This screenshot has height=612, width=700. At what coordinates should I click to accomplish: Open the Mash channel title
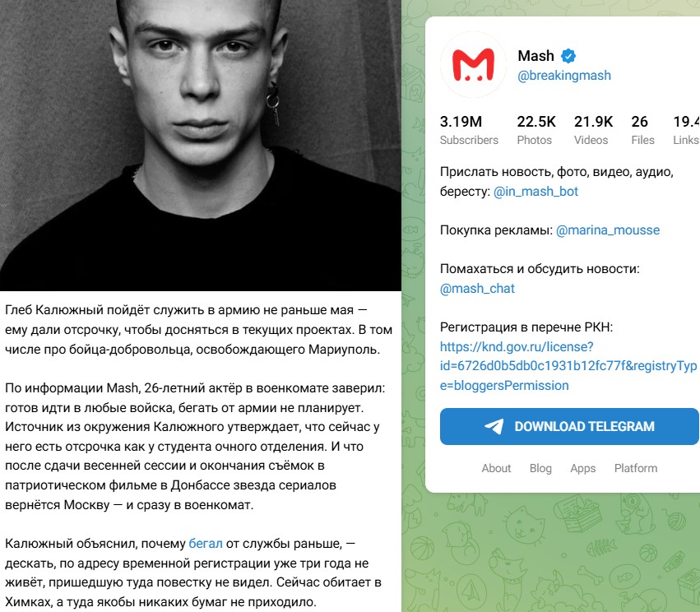(535, 56)
